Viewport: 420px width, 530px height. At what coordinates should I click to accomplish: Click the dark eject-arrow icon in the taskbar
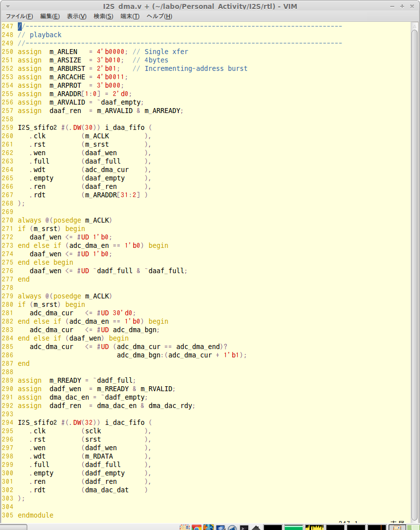click(x=256, y=527)
